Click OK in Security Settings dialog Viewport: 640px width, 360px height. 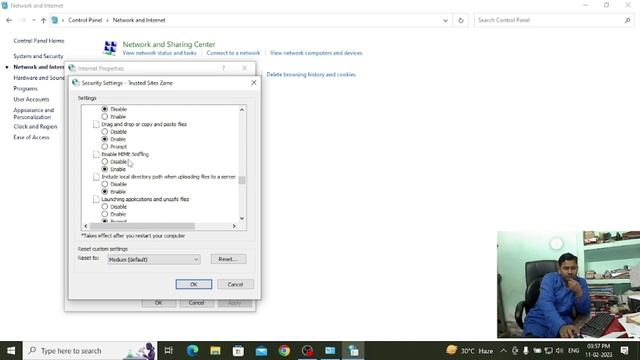pos(194,284)
